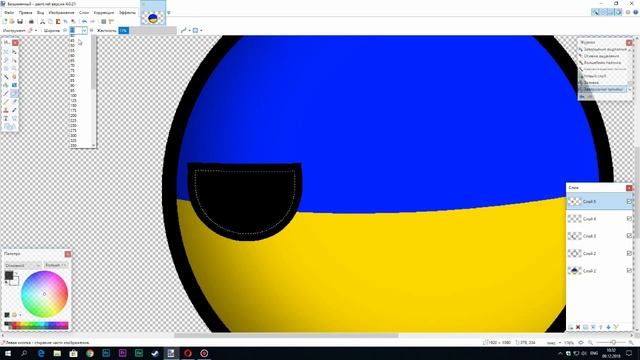Click the primary color swatch
Image resolution: width=640 pixels, height=360 pixels.
(9, 276)
